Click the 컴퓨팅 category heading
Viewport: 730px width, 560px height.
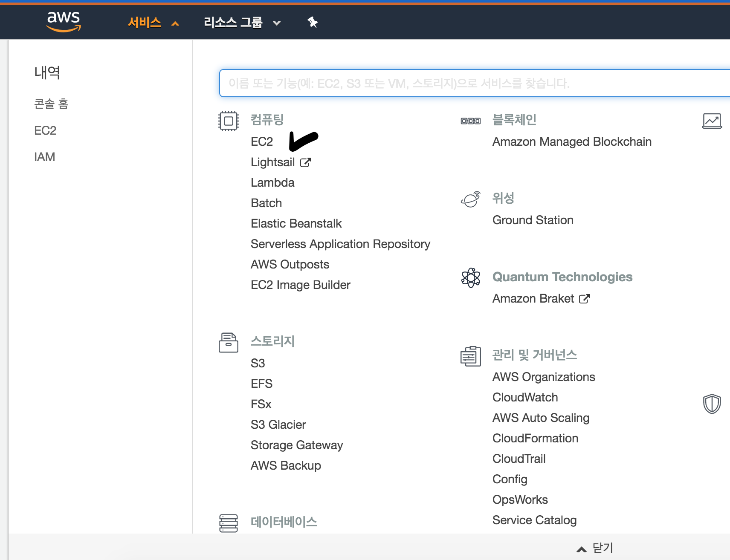(x=267, y=120)
